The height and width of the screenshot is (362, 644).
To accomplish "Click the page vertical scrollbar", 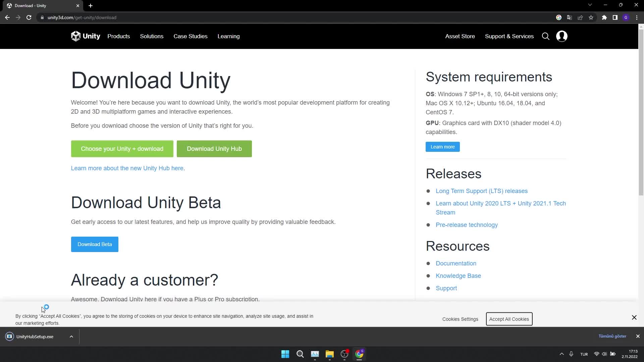I will (641, 112).
